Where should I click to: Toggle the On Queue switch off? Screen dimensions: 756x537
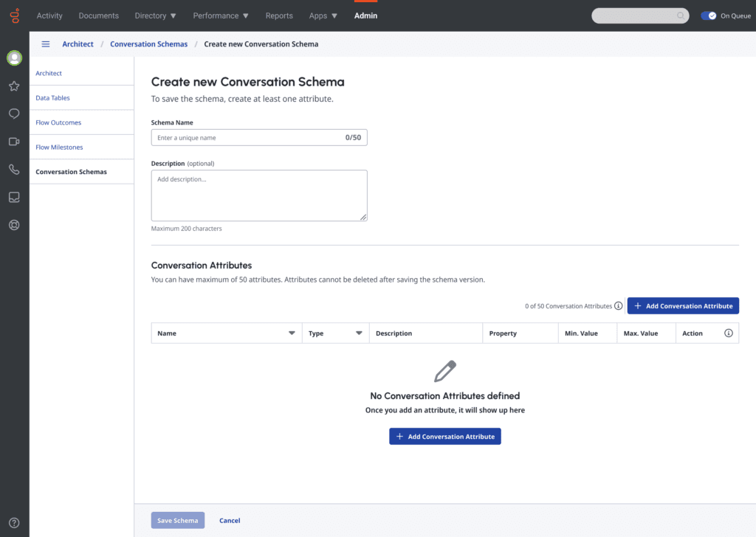click(x=710, y=15)
